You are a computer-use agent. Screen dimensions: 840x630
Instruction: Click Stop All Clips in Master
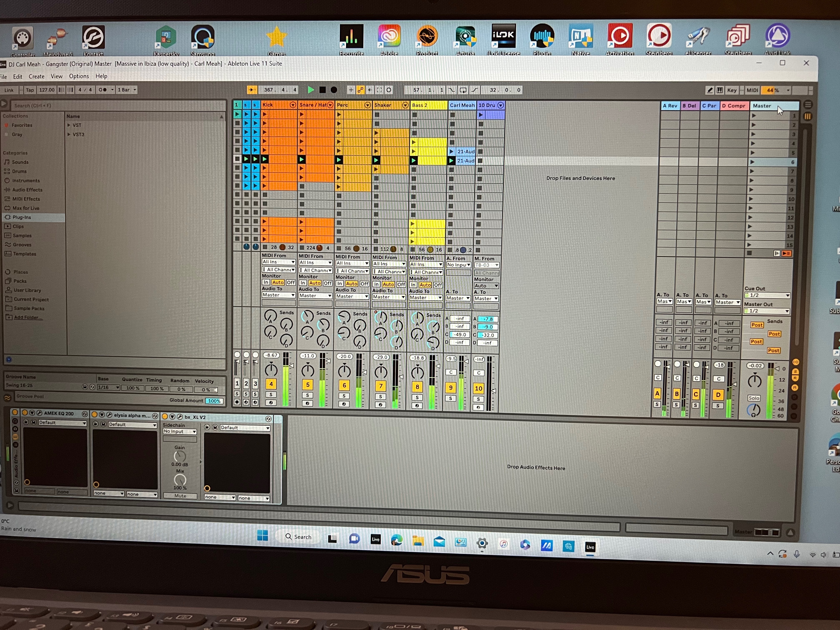[749, 253]
